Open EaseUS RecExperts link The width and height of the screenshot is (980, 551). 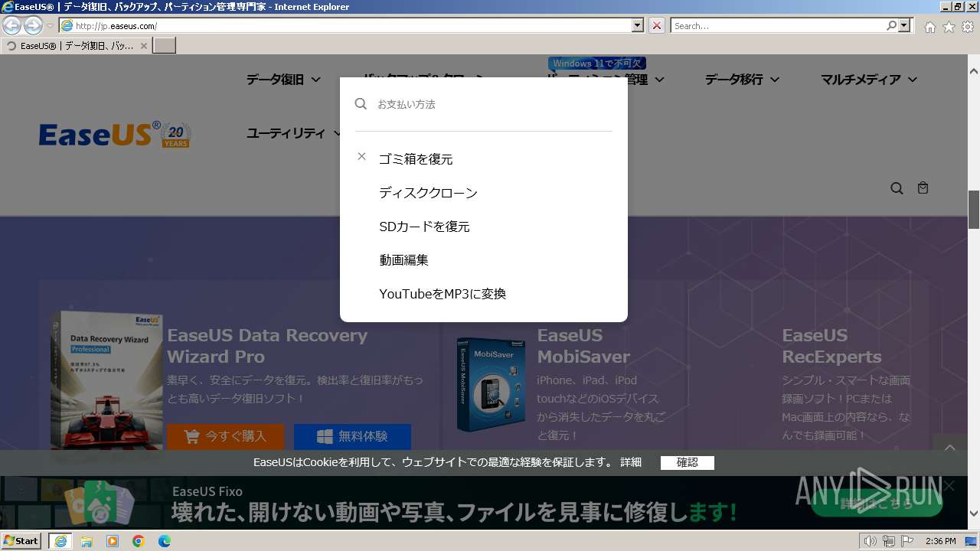(x=831, y=346)
